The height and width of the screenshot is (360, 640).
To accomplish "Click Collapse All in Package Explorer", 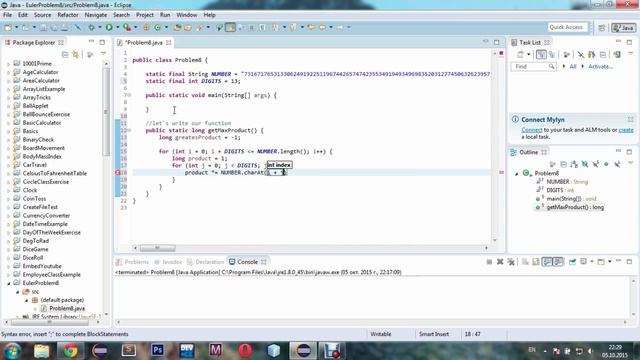I will tap(65, 54).
